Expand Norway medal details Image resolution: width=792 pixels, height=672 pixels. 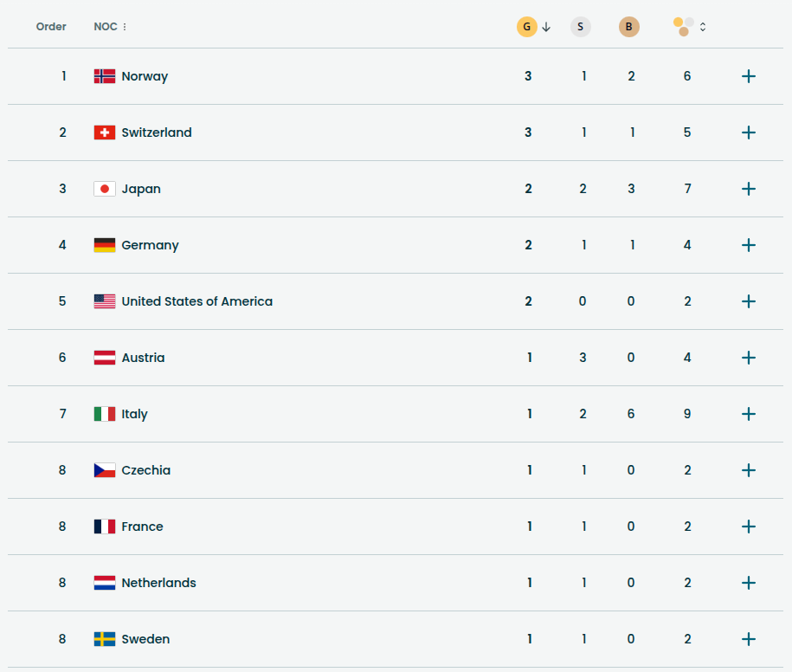pyautogui.click(x=749, y=76)
